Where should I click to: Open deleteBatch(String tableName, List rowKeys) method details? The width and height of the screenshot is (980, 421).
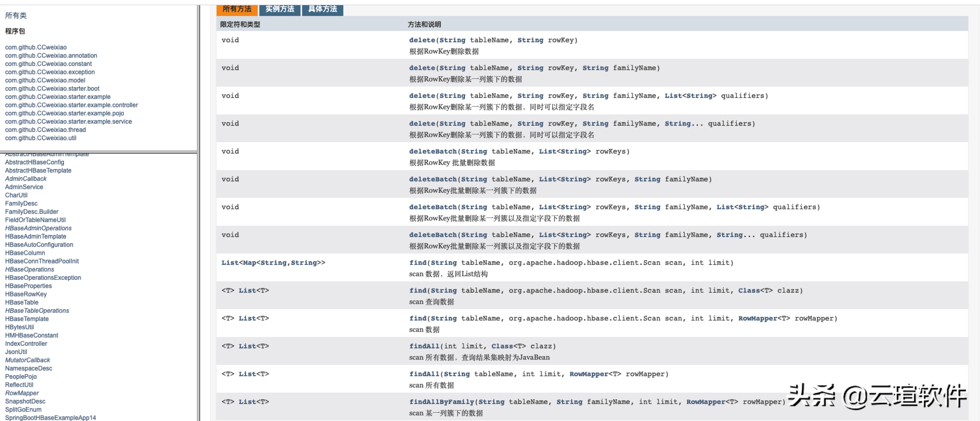pos(433,151)
